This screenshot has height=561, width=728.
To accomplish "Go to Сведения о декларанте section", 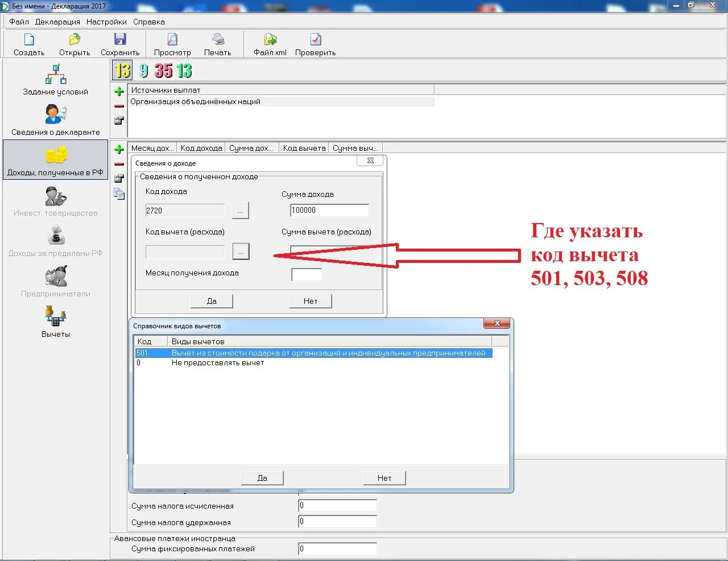I will (56, 120).
